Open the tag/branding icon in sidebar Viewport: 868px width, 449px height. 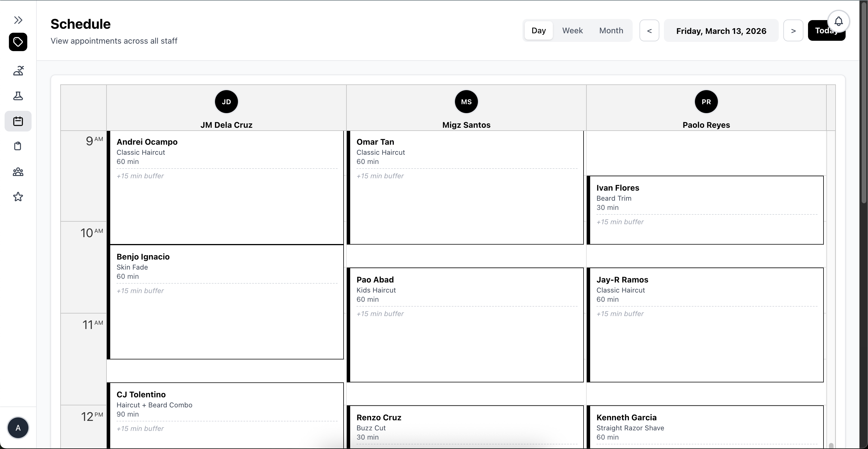18,42
